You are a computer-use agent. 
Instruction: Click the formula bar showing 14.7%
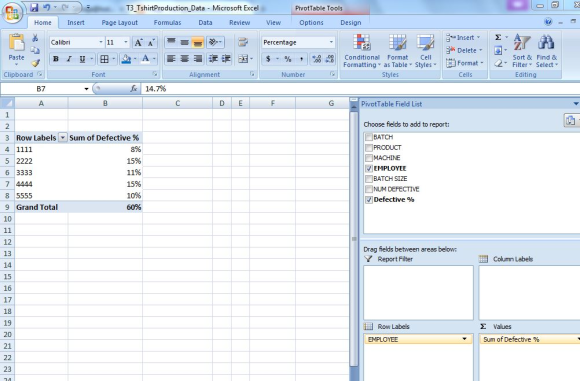[360, 89]
